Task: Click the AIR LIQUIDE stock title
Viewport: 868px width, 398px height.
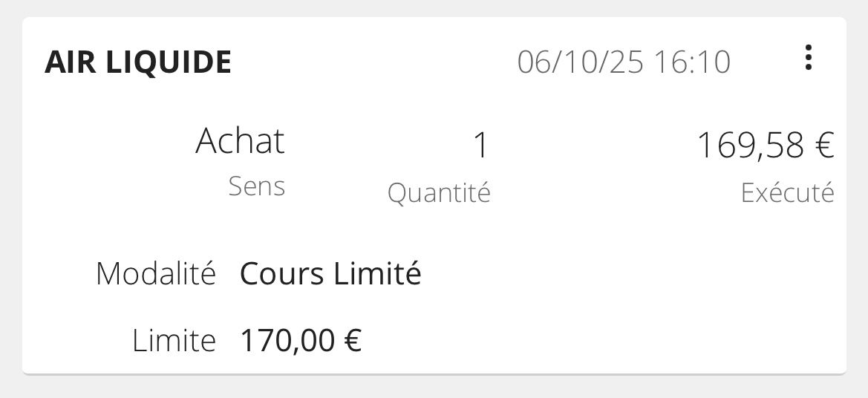Action: [138, 62]
